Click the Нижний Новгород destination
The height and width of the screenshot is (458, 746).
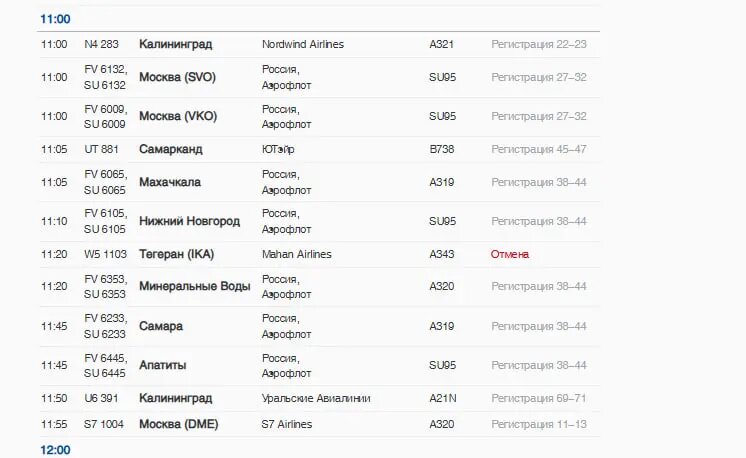pyautogui.click(x=189, y=221)
